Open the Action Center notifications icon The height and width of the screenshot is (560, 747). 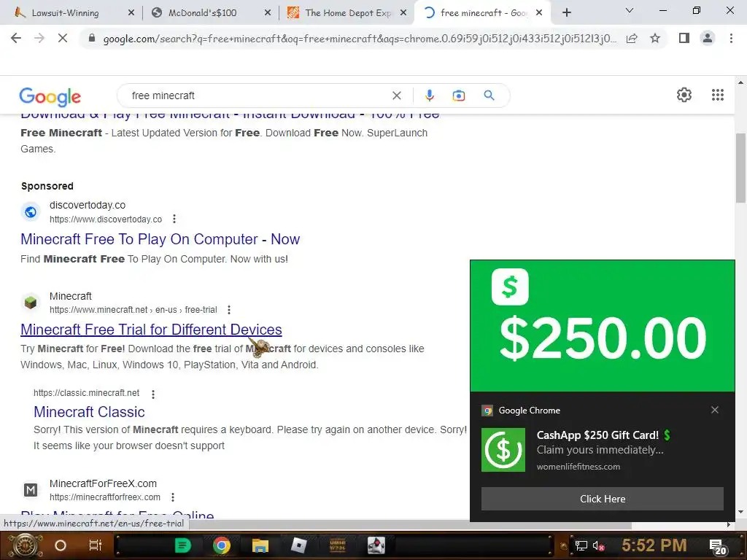(717, 546)
